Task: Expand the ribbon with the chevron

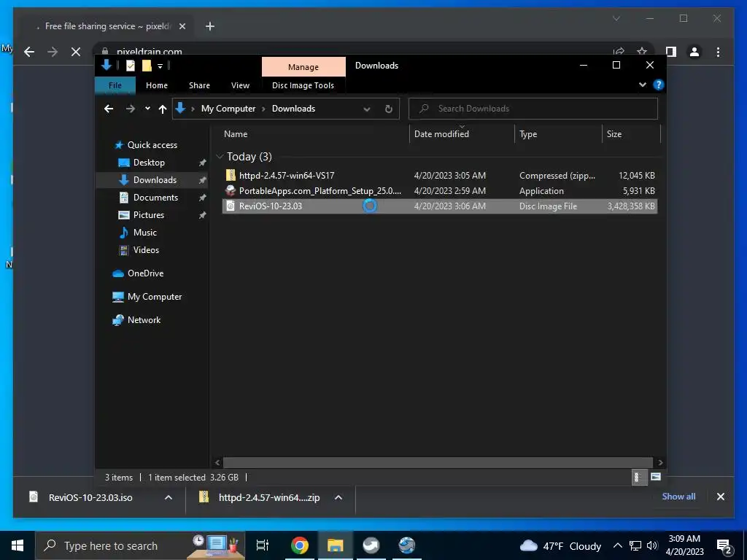Action: [x=642, y=85]
